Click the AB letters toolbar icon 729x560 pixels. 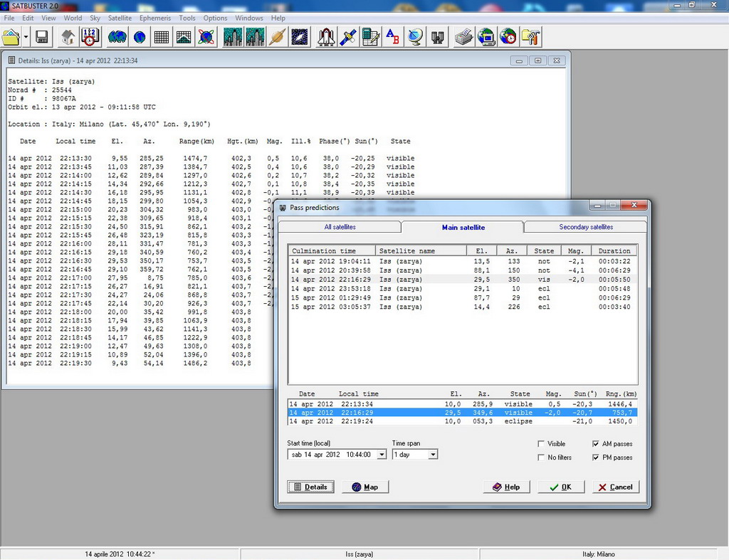393,37
